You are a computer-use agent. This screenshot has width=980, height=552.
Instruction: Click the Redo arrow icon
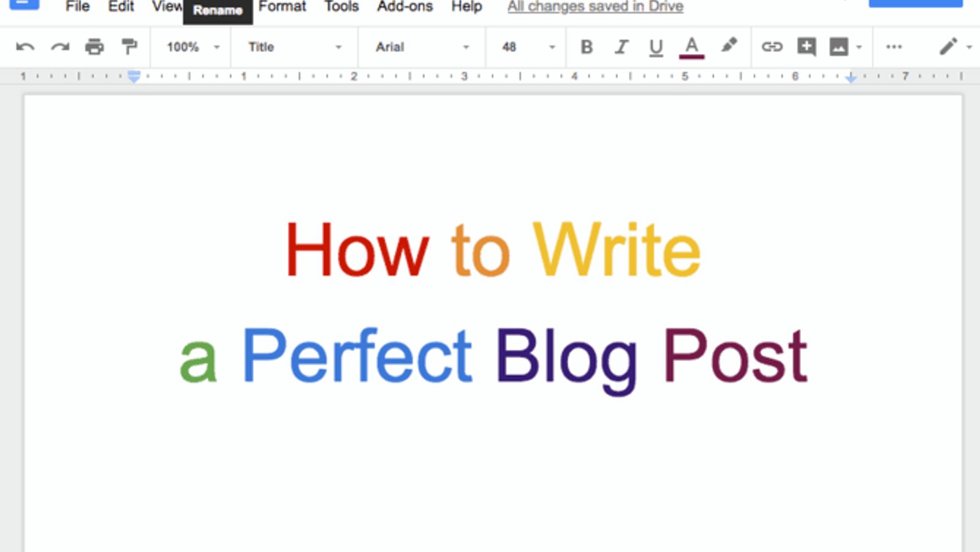[x=60, y=47]
